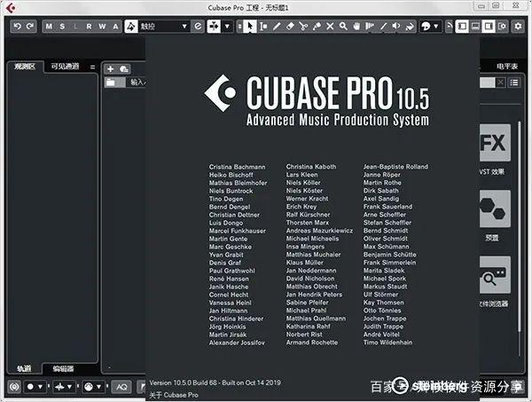Open the track presets search icon

click(x=124, y=69)
